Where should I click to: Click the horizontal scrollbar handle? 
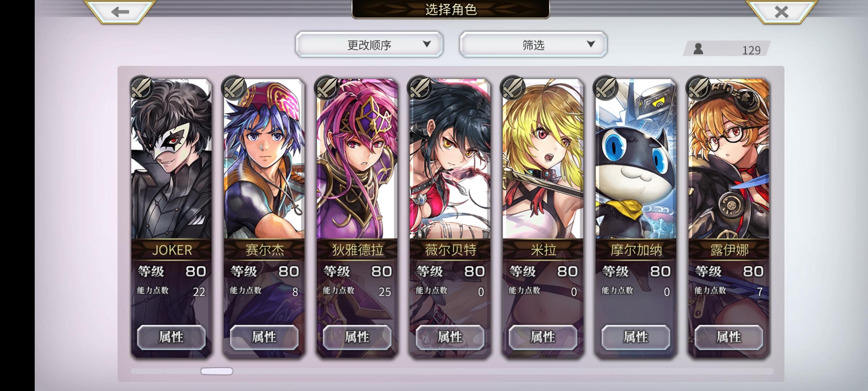coord(217,371)
